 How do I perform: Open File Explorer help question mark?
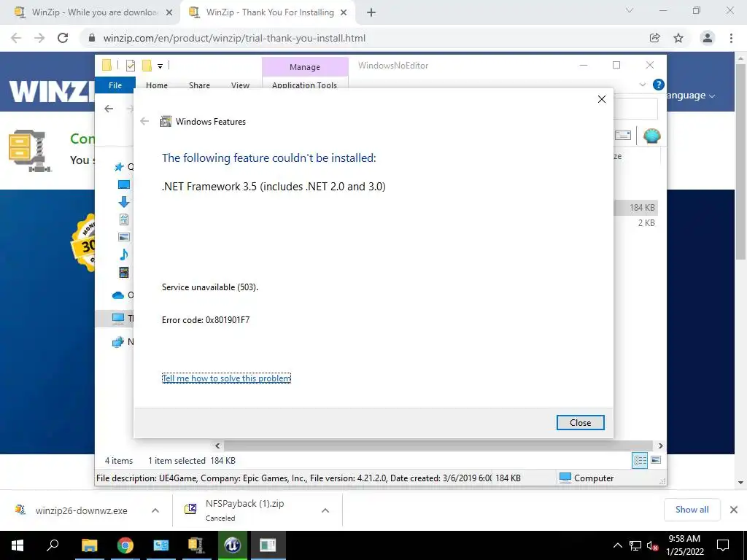tap(659, 85)
